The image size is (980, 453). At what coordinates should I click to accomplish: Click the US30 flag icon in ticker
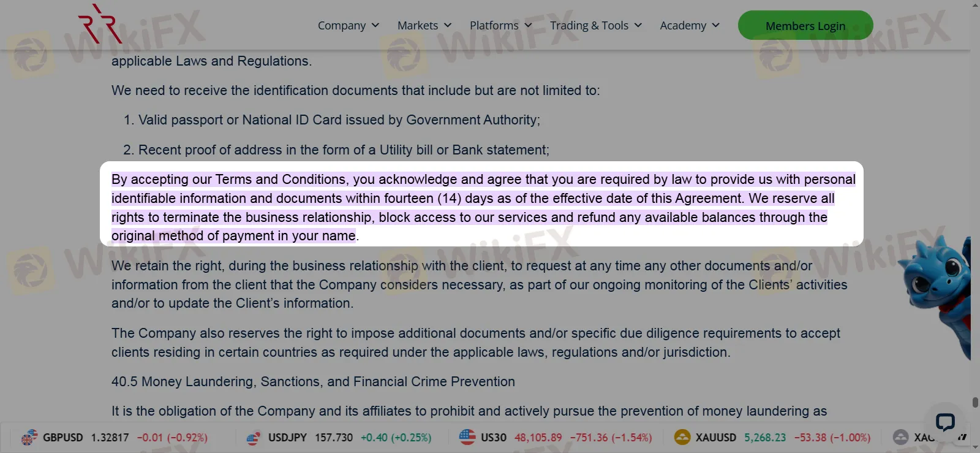(x=467, y=437)
